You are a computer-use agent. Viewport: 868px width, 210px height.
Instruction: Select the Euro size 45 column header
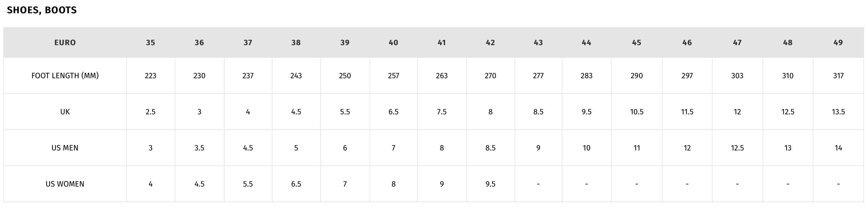tap(637, 43)
